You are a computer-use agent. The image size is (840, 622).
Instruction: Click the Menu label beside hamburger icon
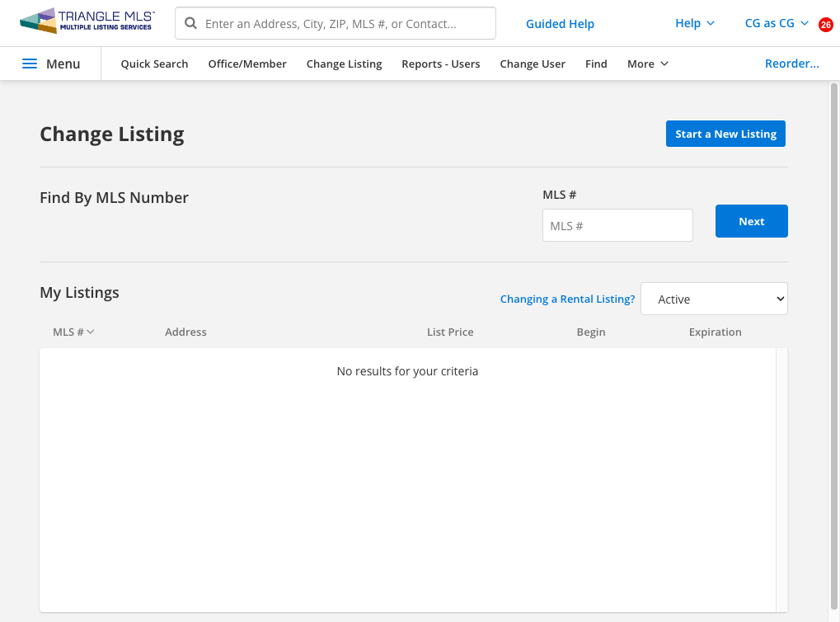coord(63,64)
